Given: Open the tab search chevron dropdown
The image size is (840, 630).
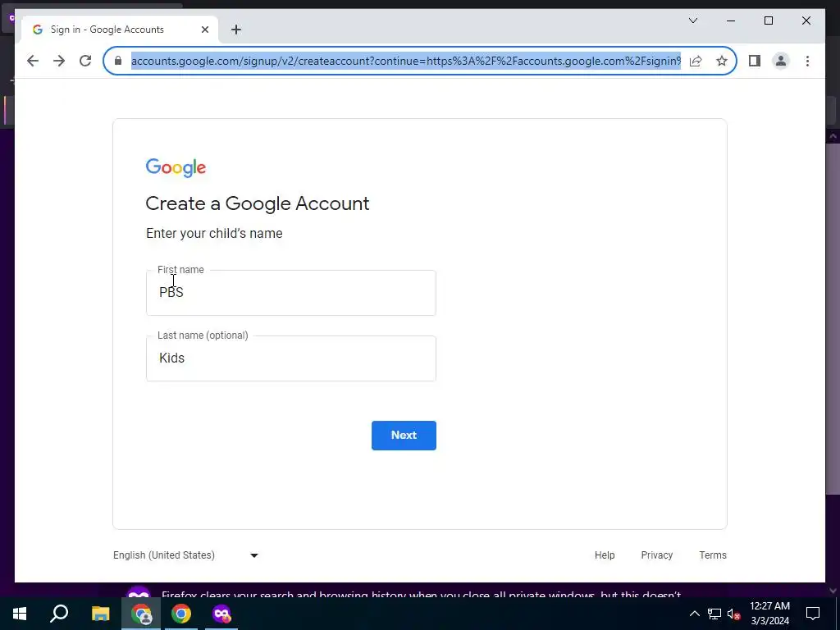Looking at the screenshot, I should tap(692, 21).
